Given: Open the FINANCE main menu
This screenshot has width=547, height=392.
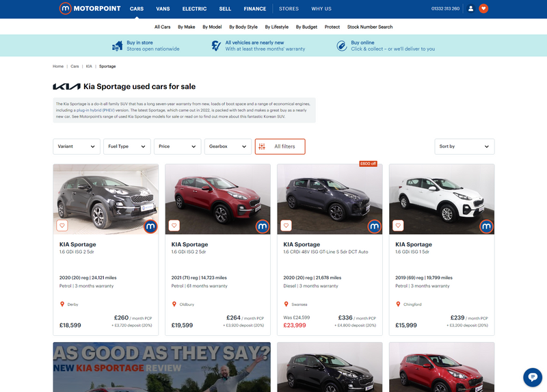Looking at the screenshot, I should (254, 9).
